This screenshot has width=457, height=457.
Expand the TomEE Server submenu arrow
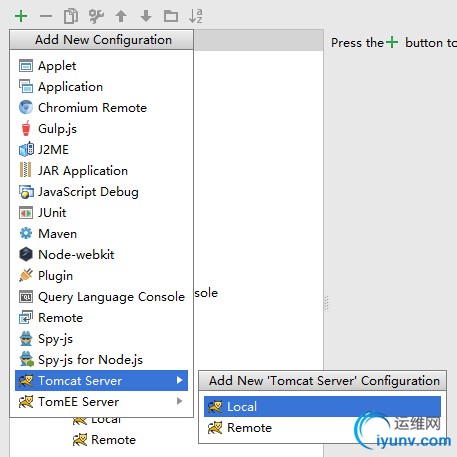coord(179,401)
